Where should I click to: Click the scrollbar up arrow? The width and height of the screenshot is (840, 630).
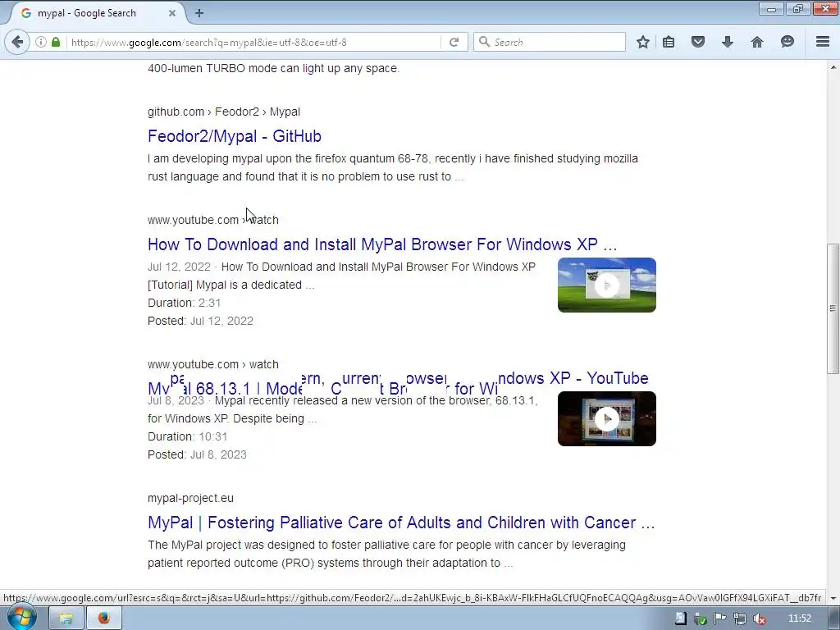click(833, 67)
